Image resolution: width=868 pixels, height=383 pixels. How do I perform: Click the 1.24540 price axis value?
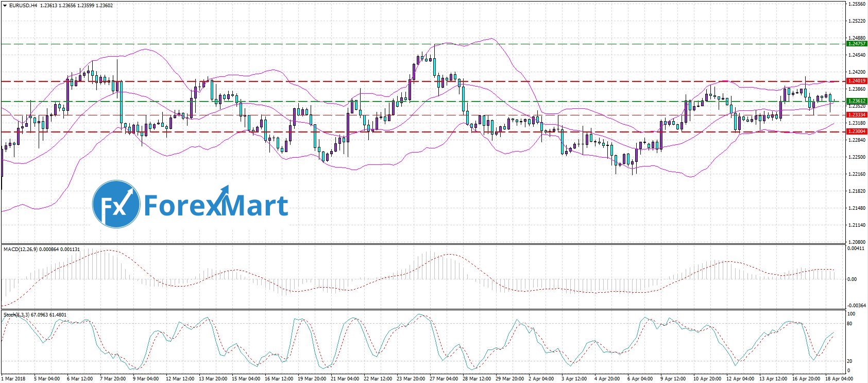[x=856, y=55]
